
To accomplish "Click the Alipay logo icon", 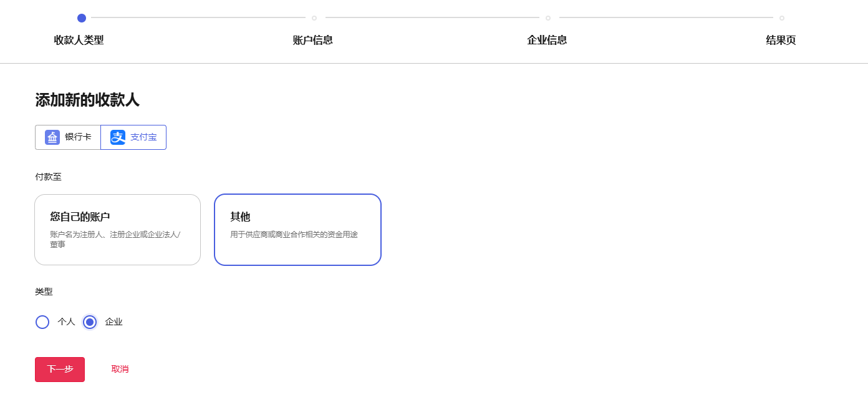I will pyautogui.click(x=118, y=137).
